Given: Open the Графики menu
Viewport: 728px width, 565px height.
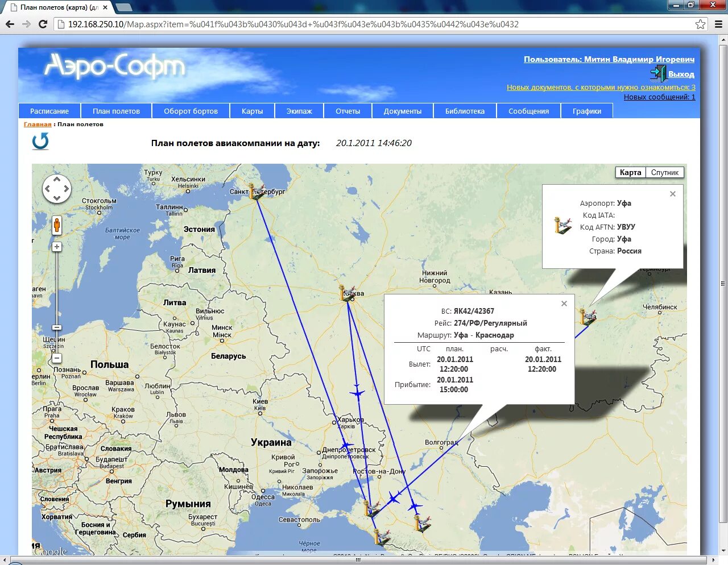Looking at the screenshot, I should coord(587,111).
